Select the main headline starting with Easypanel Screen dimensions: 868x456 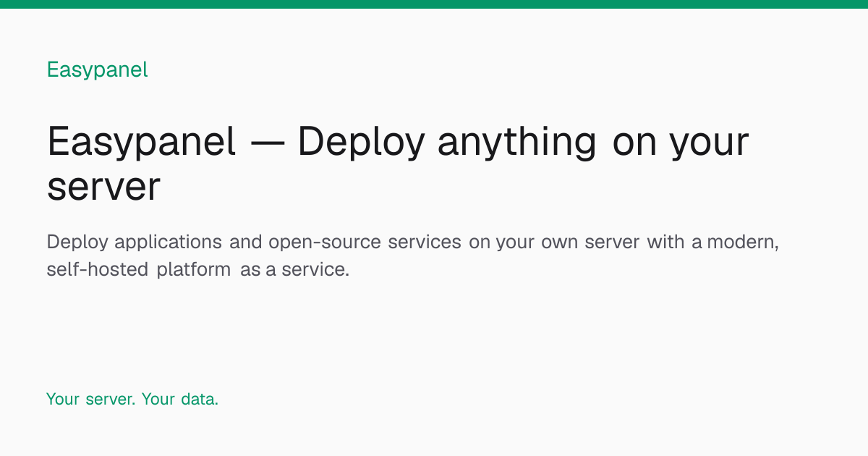tap(398, 164)
